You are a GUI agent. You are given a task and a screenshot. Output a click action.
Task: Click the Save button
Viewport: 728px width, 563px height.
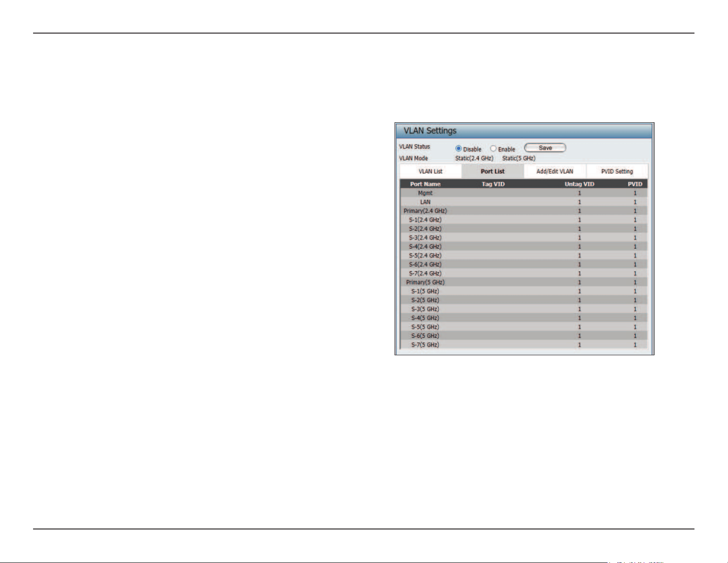pos(545,148)
